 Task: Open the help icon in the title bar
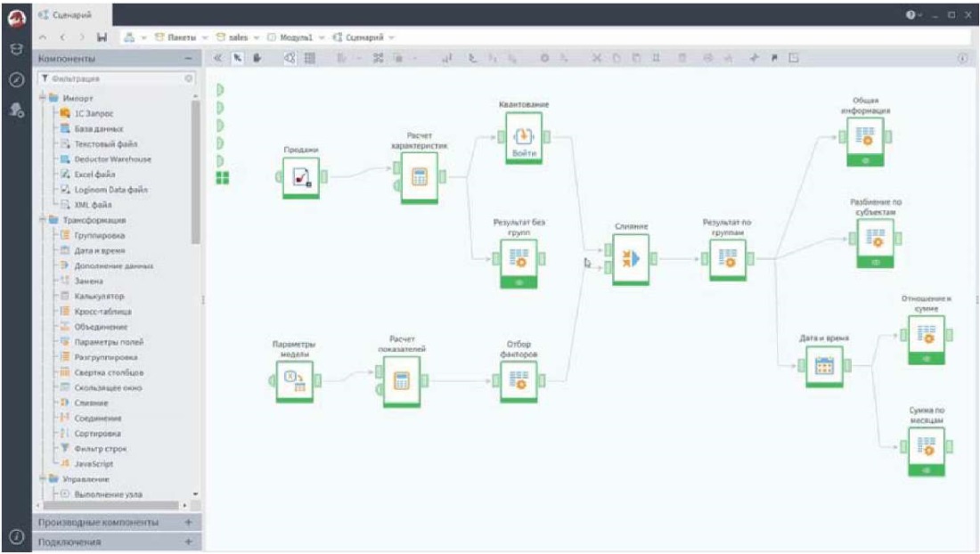[x=911, y=15]
